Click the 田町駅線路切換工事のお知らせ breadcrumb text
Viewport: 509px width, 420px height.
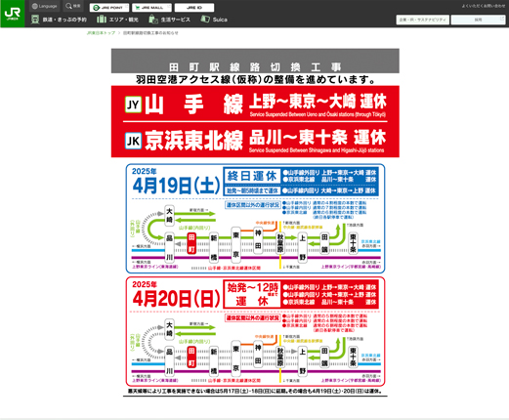point(150,33)
